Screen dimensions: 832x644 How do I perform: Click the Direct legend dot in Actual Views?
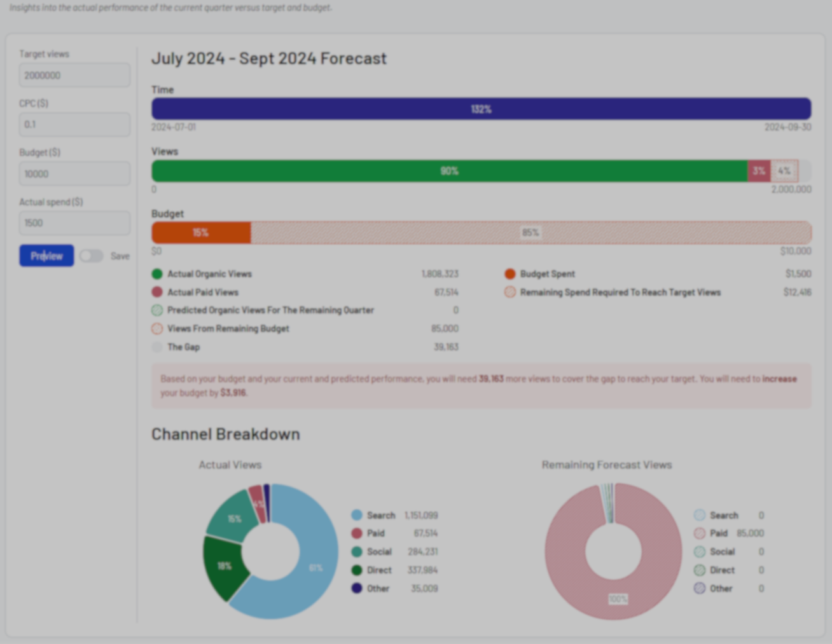(x=357, y=570)
